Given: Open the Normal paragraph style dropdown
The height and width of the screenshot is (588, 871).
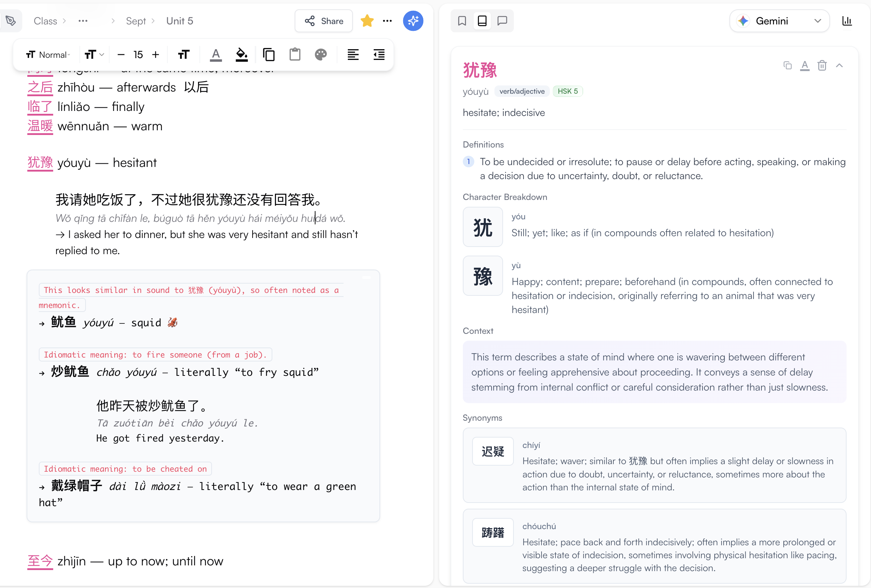Looking at the screenshot, I should [x=49, y=54].
